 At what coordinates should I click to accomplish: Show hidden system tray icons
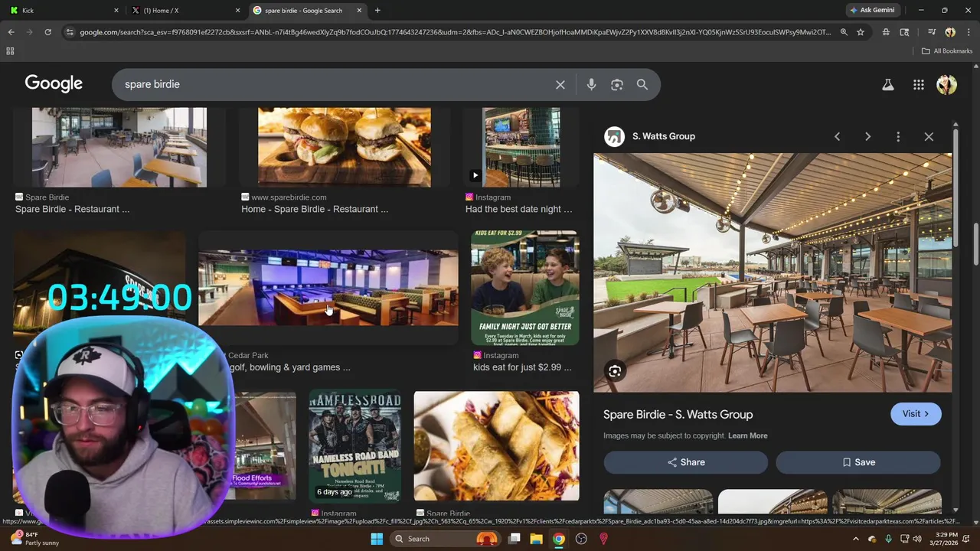point(856,539)
